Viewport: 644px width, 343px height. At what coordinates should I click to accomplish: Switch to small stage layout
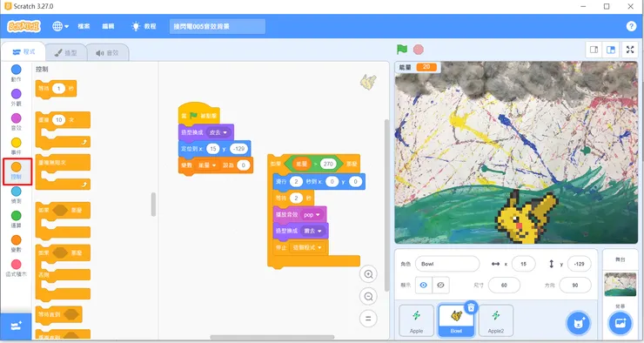click(594, 50)
